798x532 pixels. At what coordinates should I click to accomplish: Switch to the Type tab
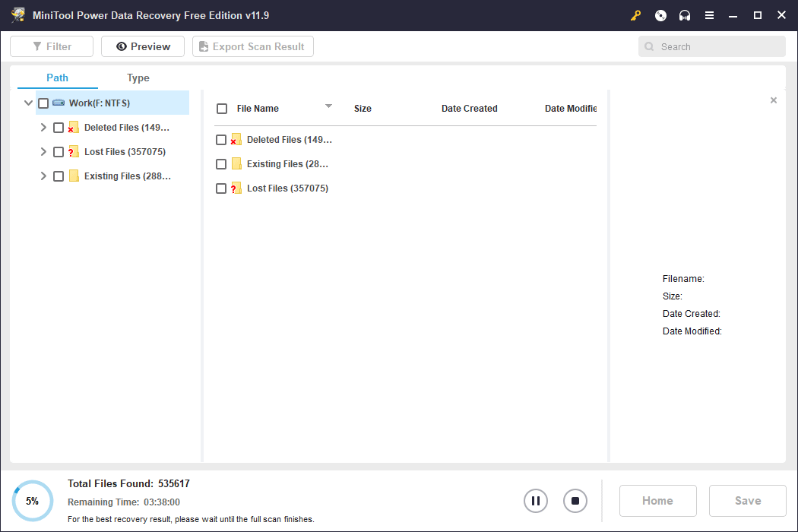pyautogui.click(x=138, y=78)
